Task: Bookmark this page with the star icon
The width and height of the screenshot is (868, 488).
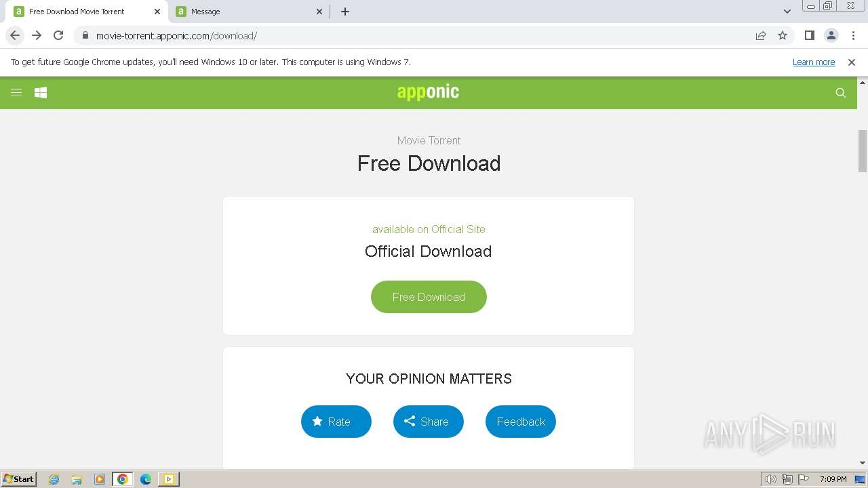Action: pos(783,36)
